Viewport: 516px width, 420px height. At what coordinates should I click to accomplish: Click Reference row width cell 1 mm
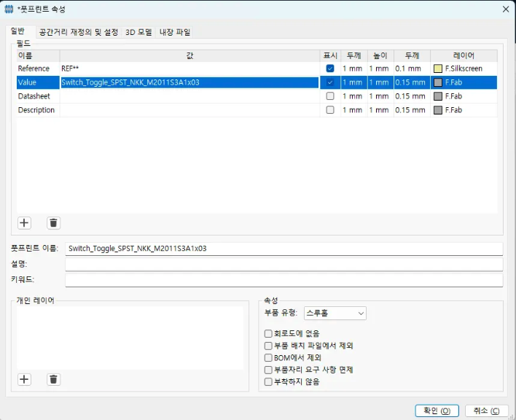coord(354,69)
